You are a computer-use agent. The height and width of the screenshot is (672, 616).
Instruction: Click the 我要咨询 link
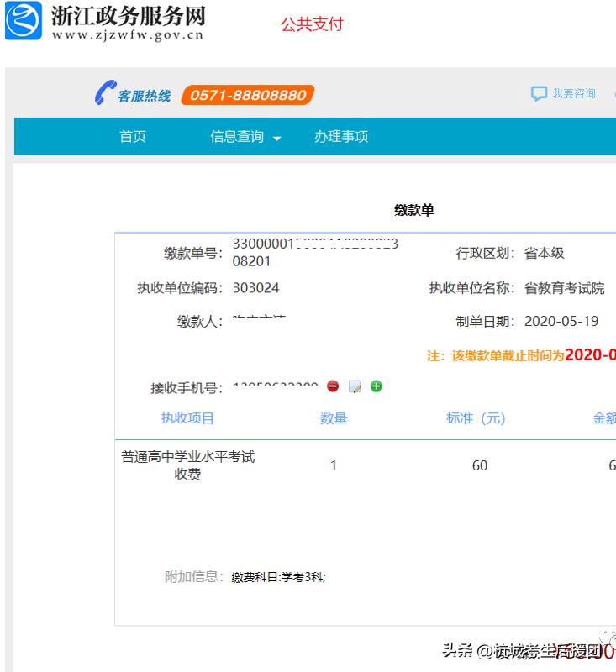pyautogui.click(x=574, y=93)
